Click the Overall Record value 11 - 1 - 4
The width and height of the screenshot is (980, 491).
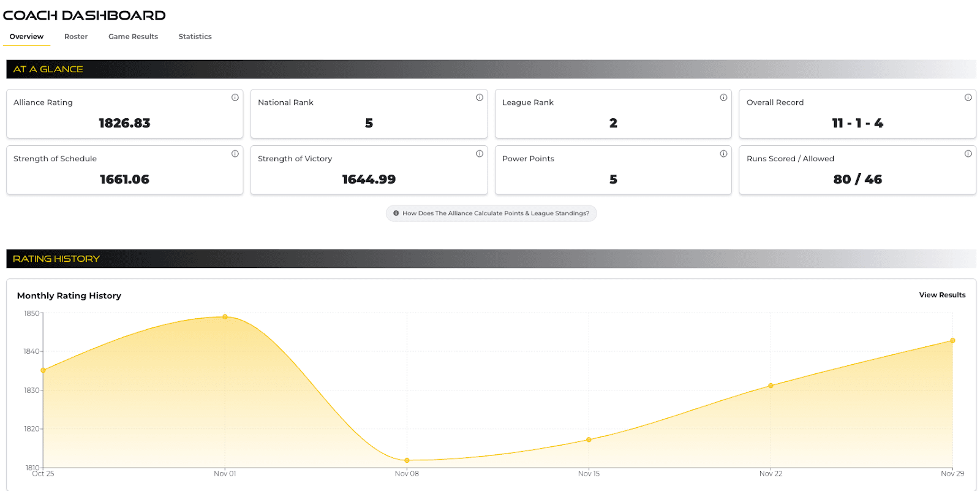(x=858, y=123)
